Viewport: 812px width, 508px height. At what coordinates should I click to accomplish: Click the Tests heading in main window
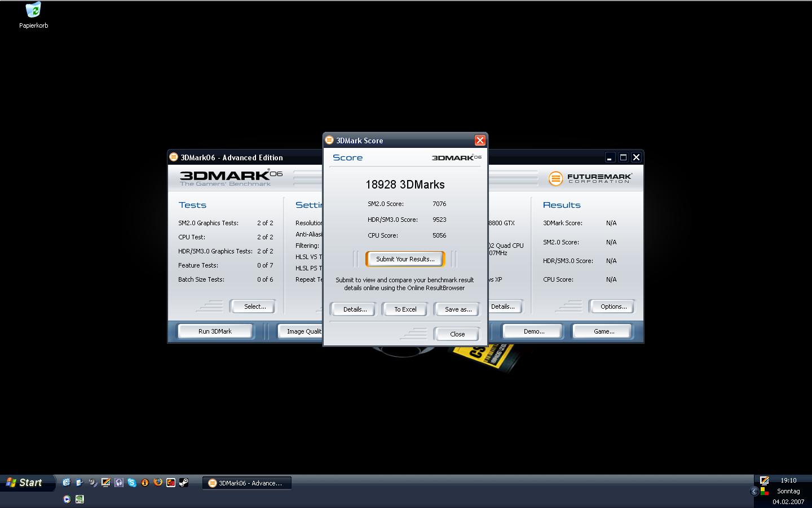point(192,205)
